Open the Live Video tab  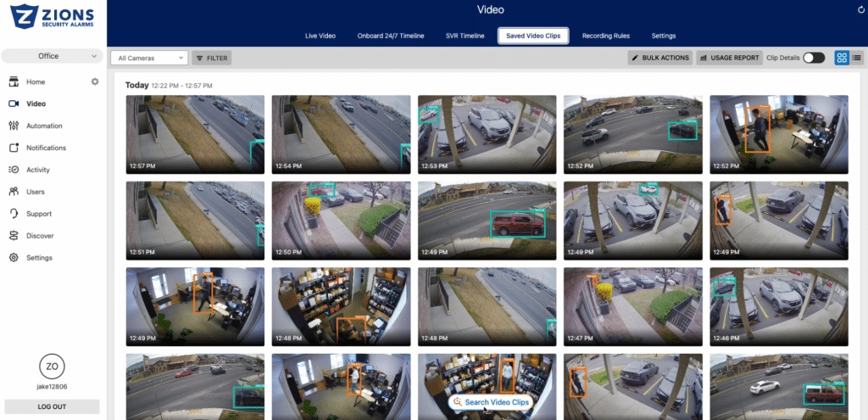pos(320,36)
